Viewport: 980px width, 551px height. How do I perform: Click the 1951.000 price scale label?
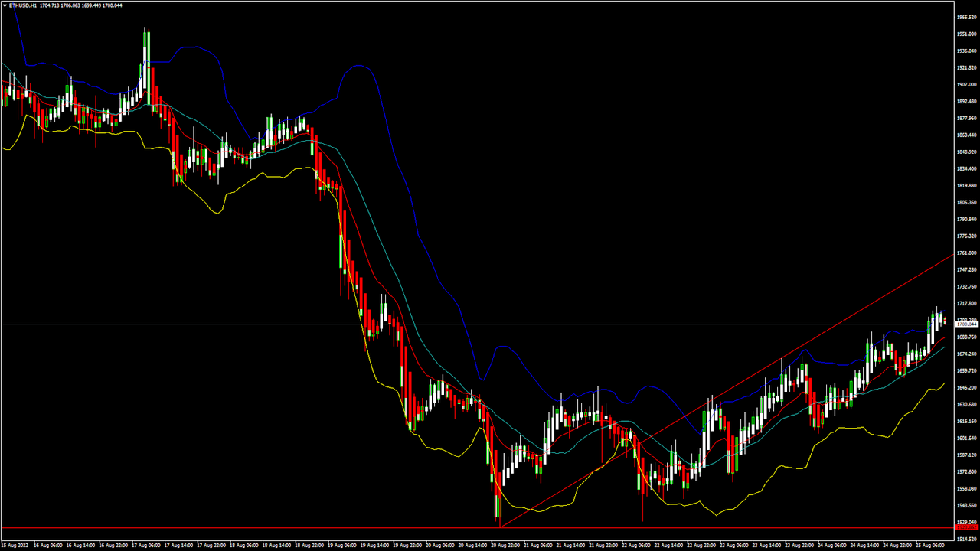(967, 34)
